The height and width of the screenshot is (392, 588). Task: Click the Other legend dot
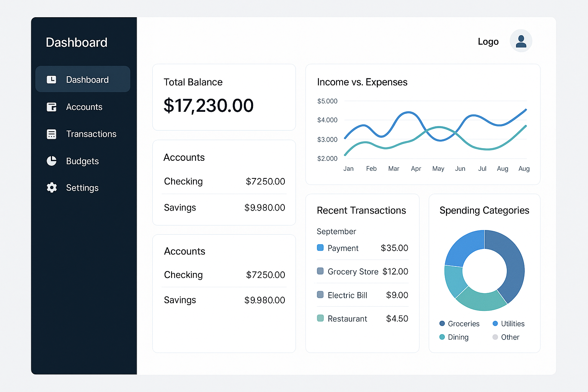pyautogui.click(x=495, y=337)
